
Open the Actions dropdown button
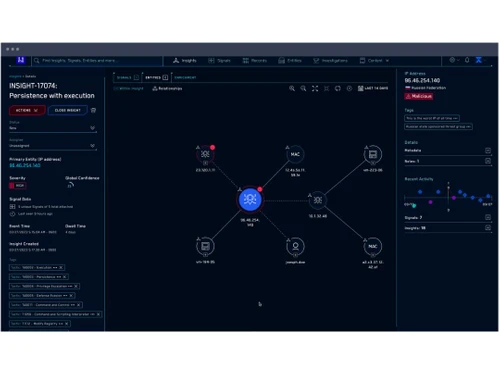pos(27,110)
